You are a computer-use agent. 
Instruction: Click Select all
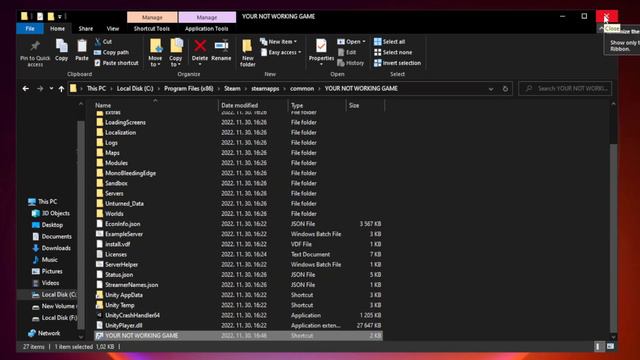point(389,42)
